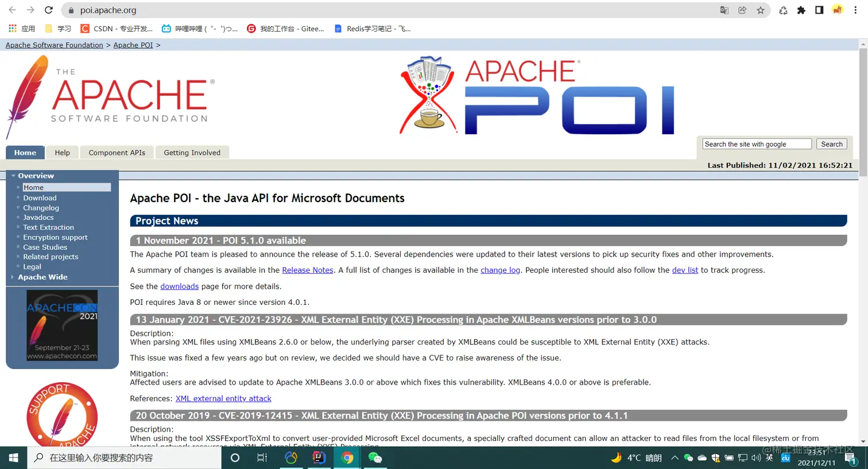Viewport: 868px width, 469px height.
Task: Reload the poi.apache.org page
Action: click(49, 10)
